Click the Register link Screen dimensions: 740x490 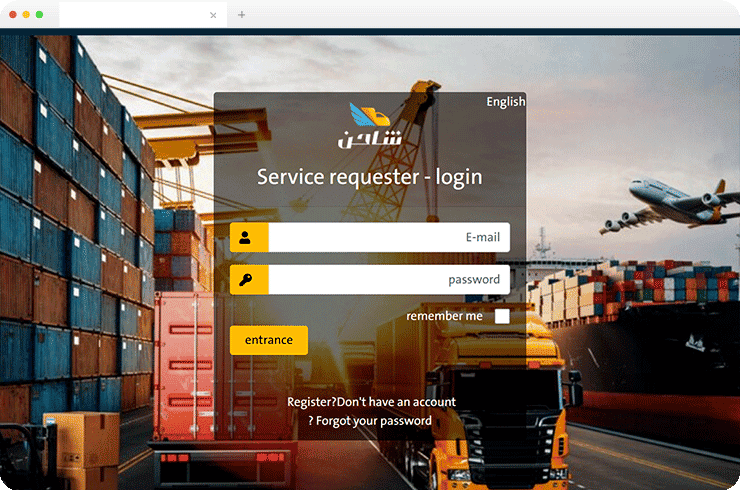pyautogui.click(x=309, y=402)
